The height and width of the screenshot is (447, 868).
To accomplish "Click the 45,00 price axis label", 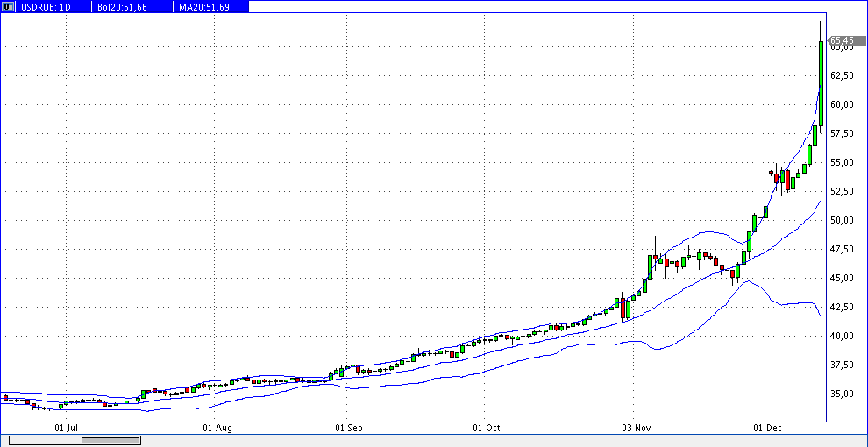I will (x=842, y=278).
